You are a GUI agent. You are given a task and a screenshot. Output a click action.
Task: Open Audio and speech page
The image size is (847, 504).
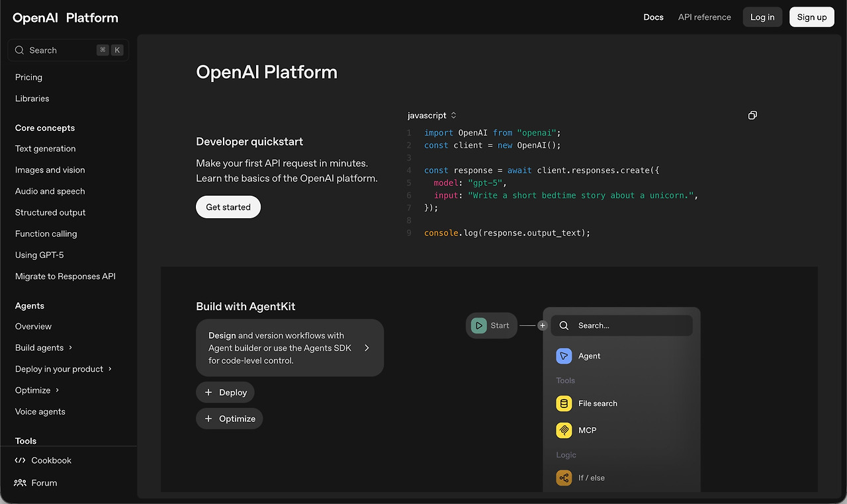tap(50, 191)
